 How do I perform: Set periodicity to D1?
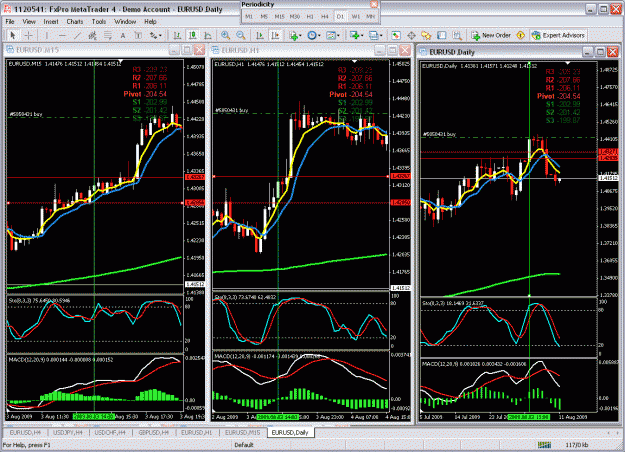coord(340,16)
